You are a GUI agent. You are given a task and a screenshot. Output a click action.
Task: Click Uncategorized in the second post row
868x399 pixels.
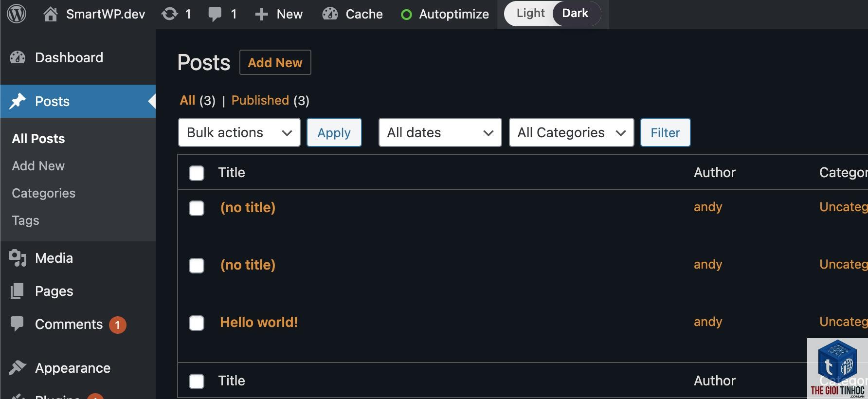click(843, 264)
